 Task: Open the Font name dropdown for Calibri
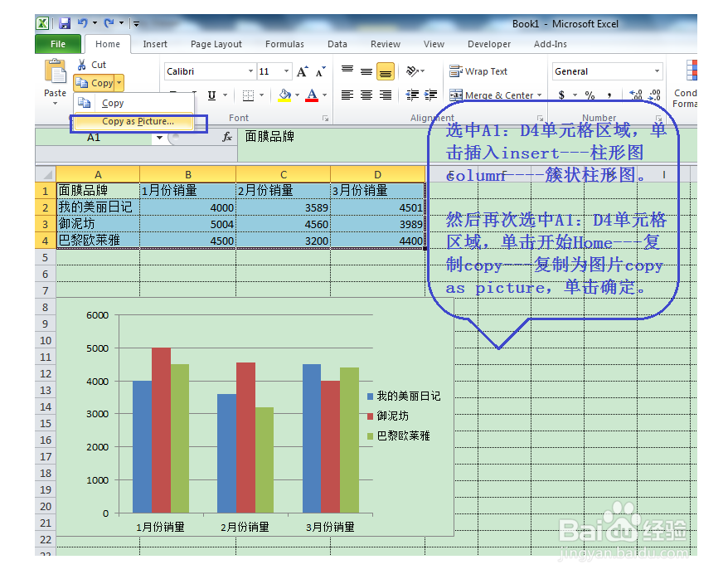point(249,71)
